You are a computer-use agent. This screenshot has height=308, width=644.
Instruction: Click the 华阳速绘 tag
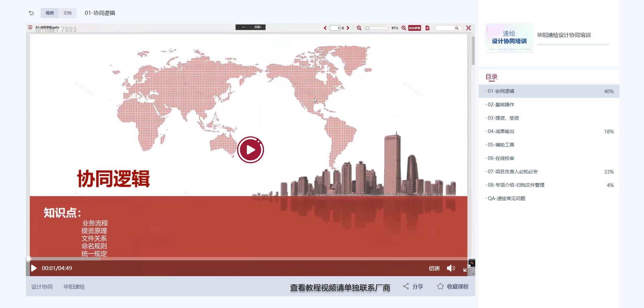74,287
